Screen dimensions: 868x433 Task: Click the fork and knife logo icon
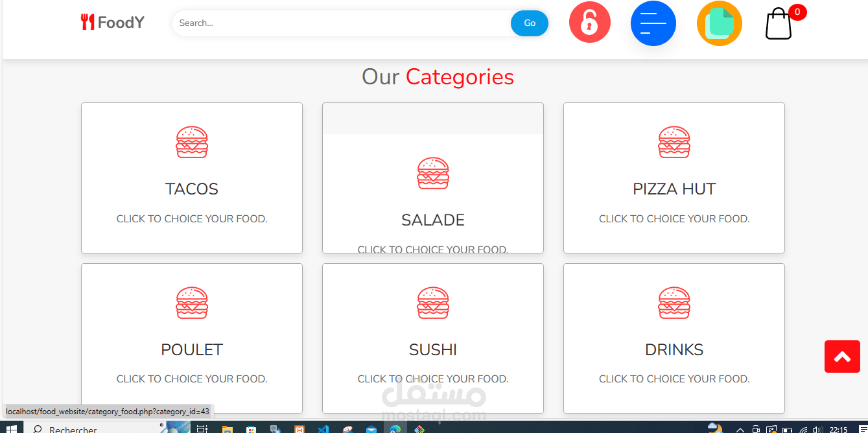point(88,22)
